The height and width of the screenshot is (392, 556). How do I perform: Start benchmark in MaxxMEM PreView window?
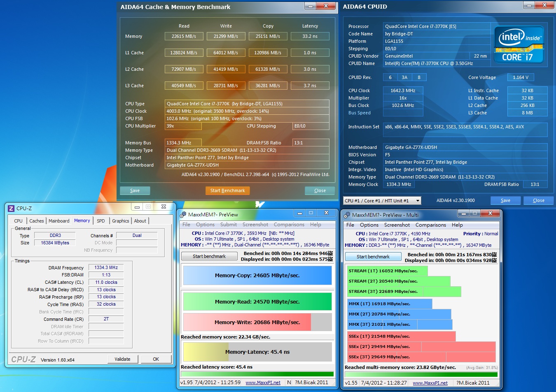209,256
